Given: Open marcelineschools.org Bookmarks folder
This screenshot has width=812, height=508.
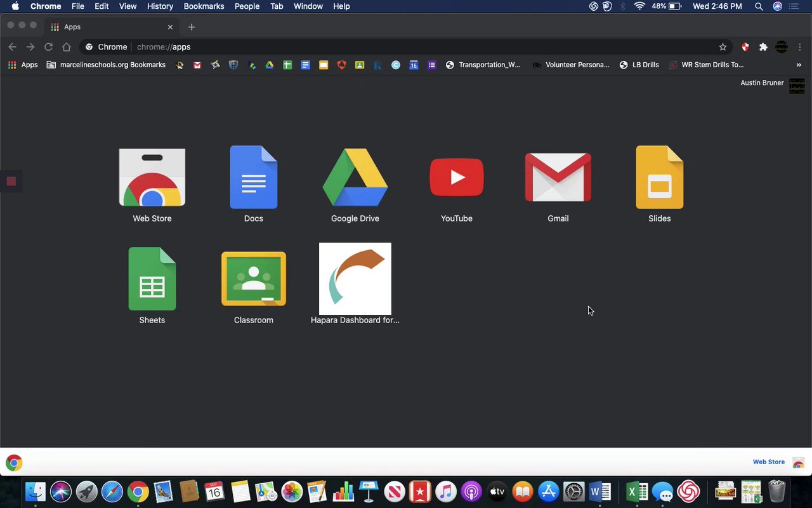Looking at the screenshot, I should click(106, 65).
